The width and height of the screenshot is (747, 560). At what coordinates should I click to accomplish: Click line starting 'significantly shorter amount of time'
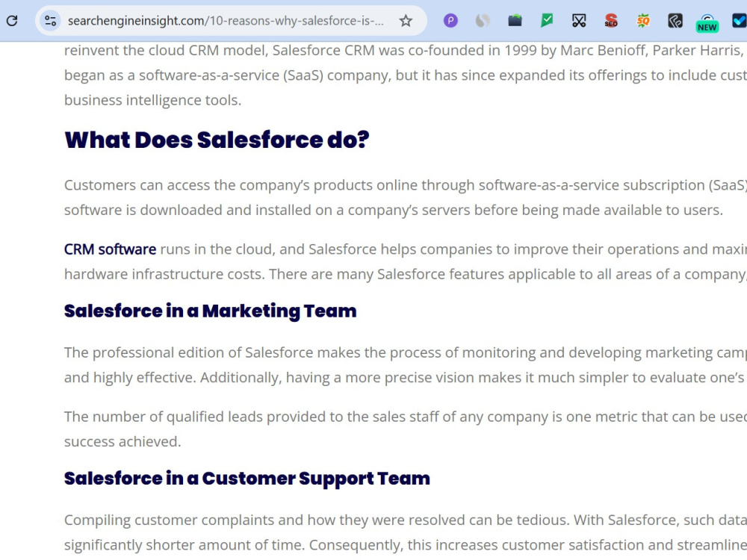pos(406,545)
